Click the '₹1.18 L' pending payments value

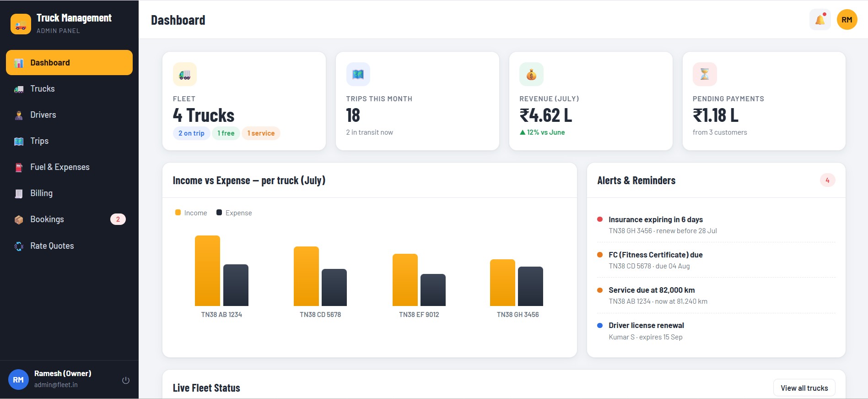716,115
